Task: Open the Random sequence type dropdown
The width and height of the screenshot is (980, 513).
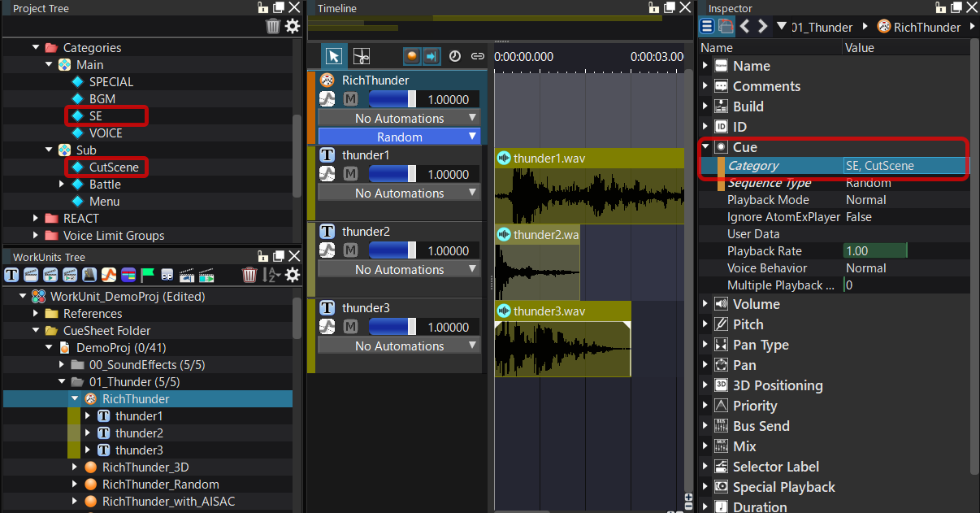Action: (399, 137)
